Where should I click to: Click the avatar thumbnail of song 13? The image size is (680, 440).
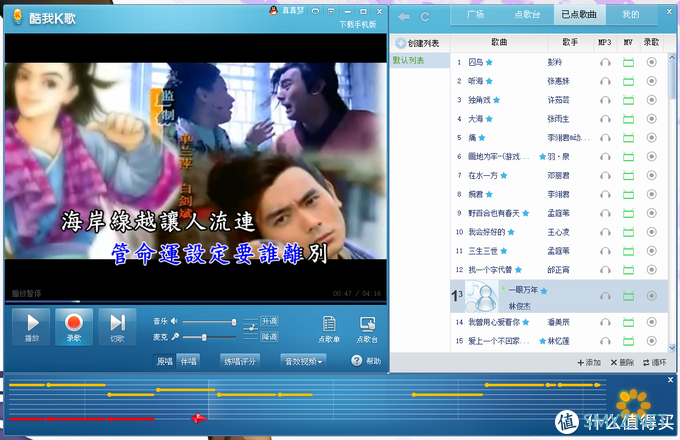point(482,296)
